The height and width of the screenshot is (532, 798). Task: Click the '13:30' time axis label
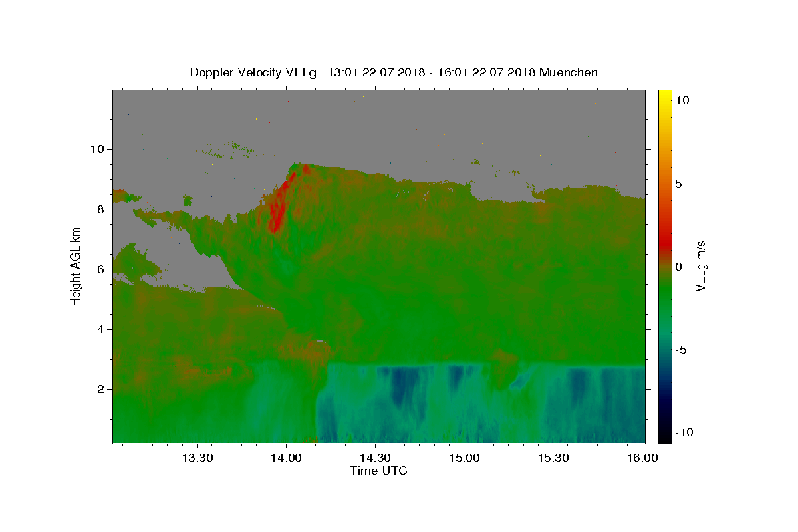click(198, 458)
